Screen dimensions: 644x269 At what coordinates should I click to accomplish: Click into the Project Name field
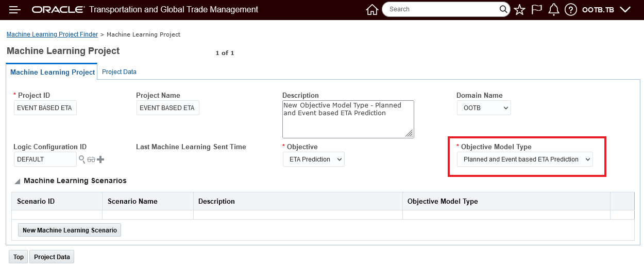point(167,108)
